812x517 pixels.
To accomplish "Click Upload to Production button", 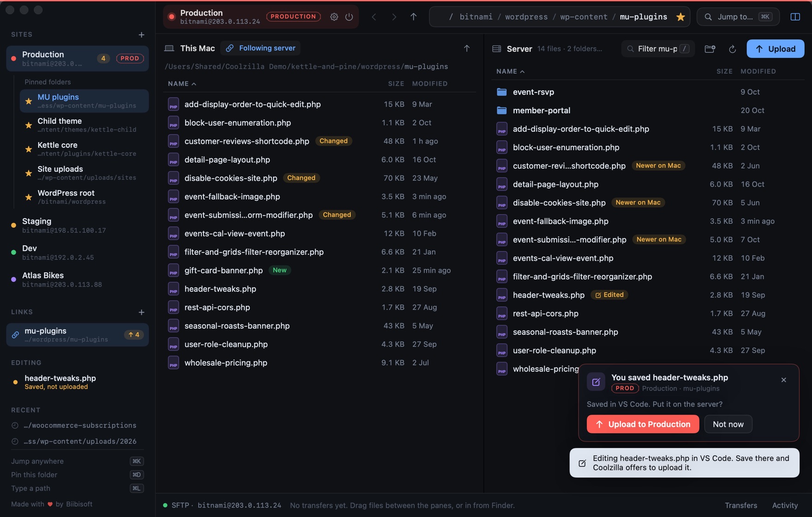I will coord(643,424).
